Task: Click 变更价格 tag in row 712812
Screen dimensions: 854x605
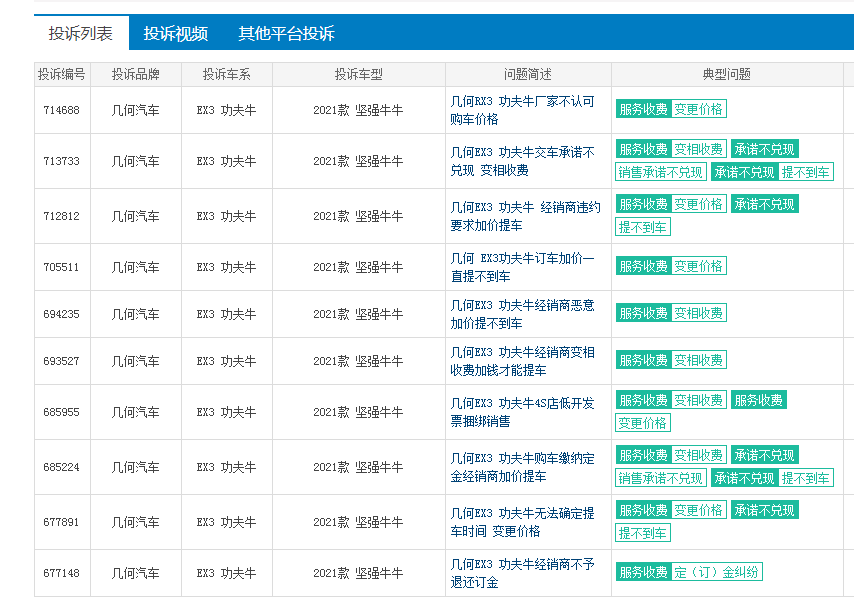Action: tap(699, 204)
